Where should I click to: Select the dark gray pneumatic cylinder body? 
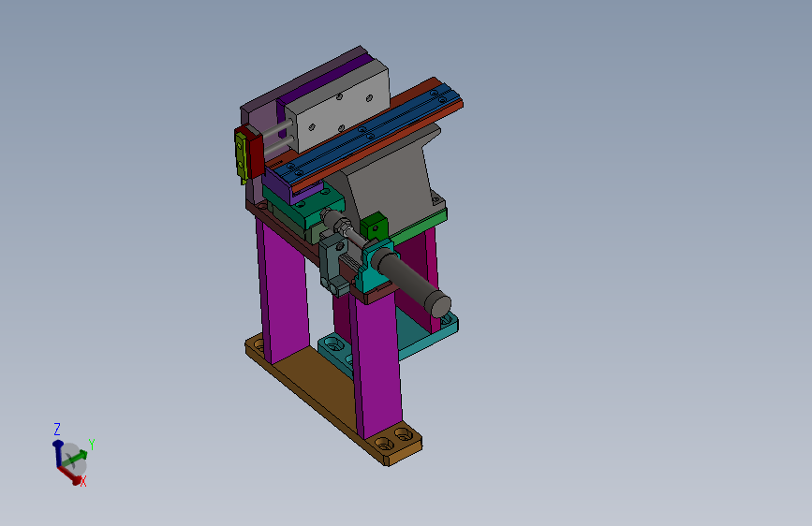point(409,280)
